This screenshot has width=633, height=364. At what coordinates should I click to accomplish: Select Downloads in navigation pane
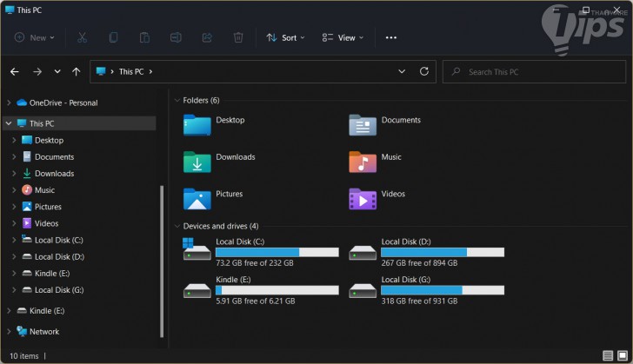click(54, 173)
